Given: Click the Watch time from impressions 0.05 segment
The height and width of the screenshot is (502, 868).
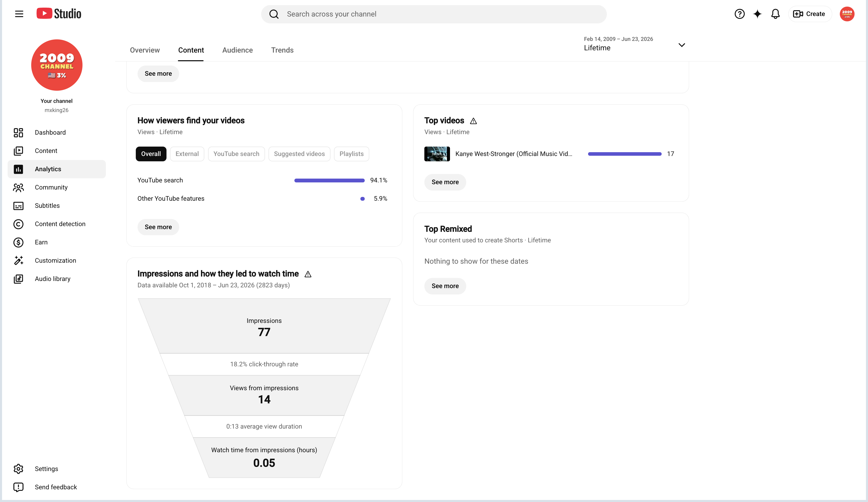Looking at the screenshot, I should click(264, 457).
